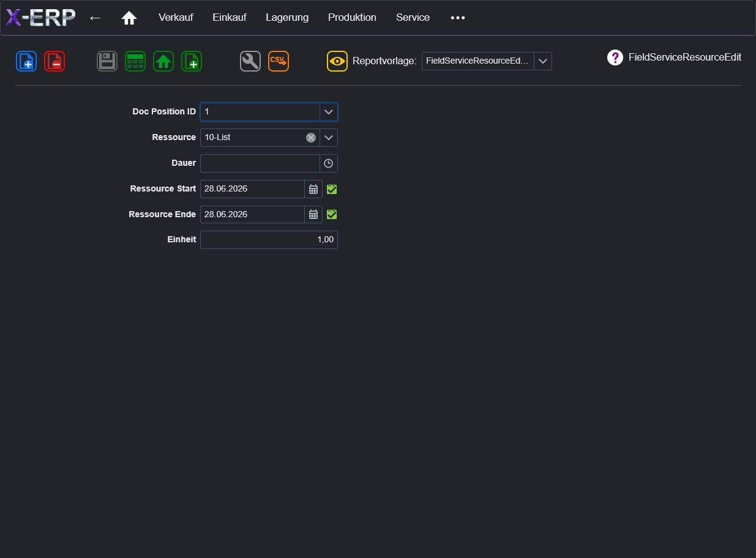The image size is (756, 558).
Task: Click into the Ressource field showing 10-List
Action: [252, 138]
